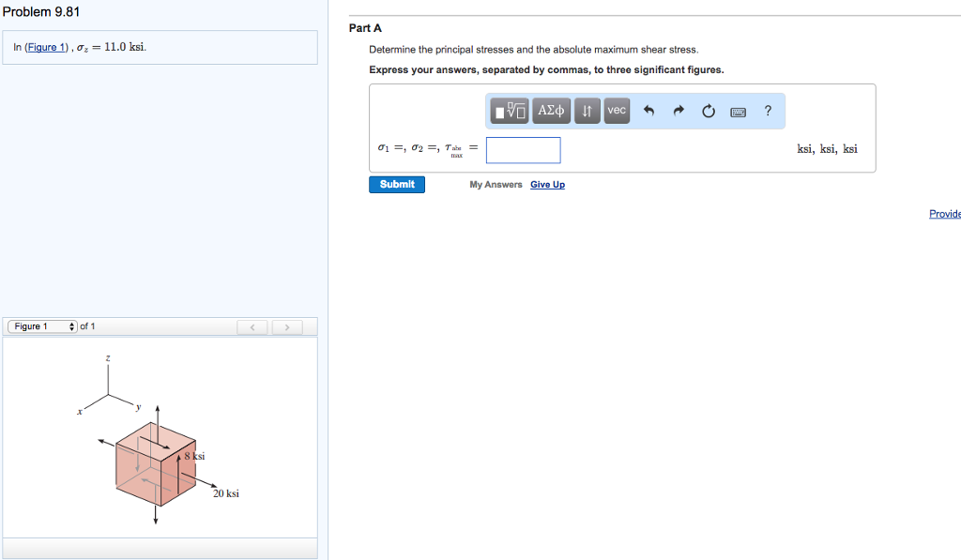Open Figure 1 from the problem statement
This screenshot has height=560, width=961.
click(x=48, y=46)
